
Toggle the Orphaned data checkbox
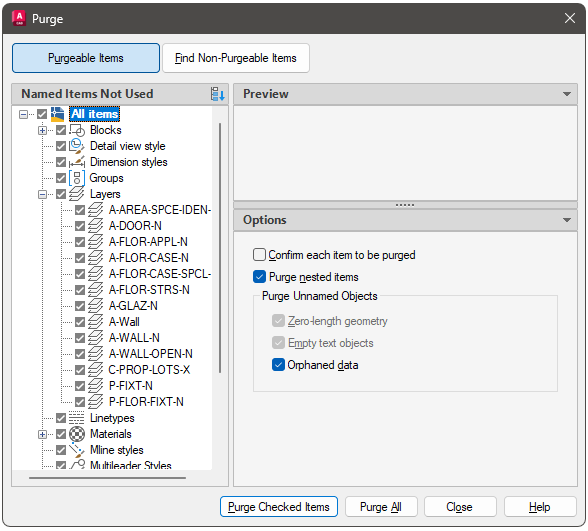(x=278, y=365)
